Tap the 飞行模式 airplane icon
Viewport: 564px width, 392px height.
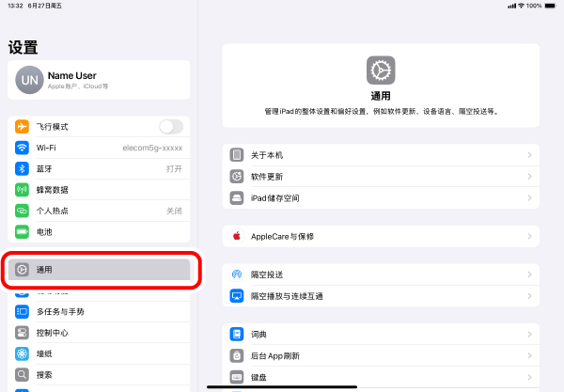tap(22, 127)
